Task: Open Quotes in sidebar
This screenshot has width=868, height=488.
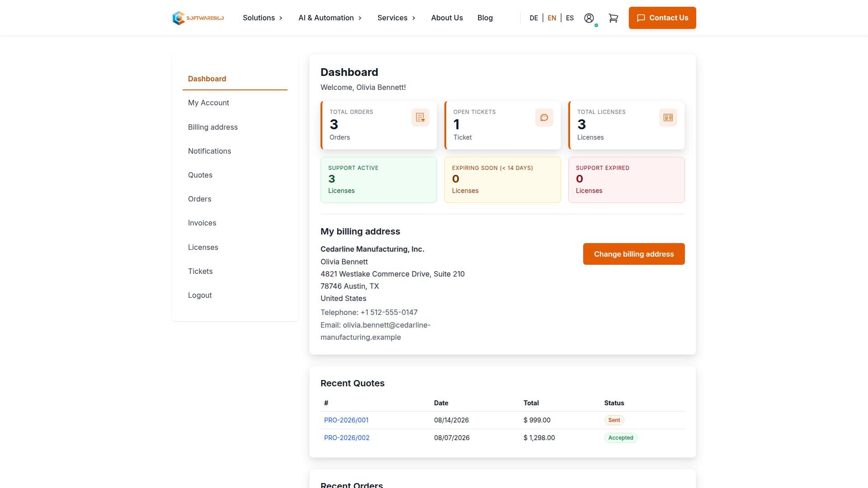Action: tap(235, 175)
